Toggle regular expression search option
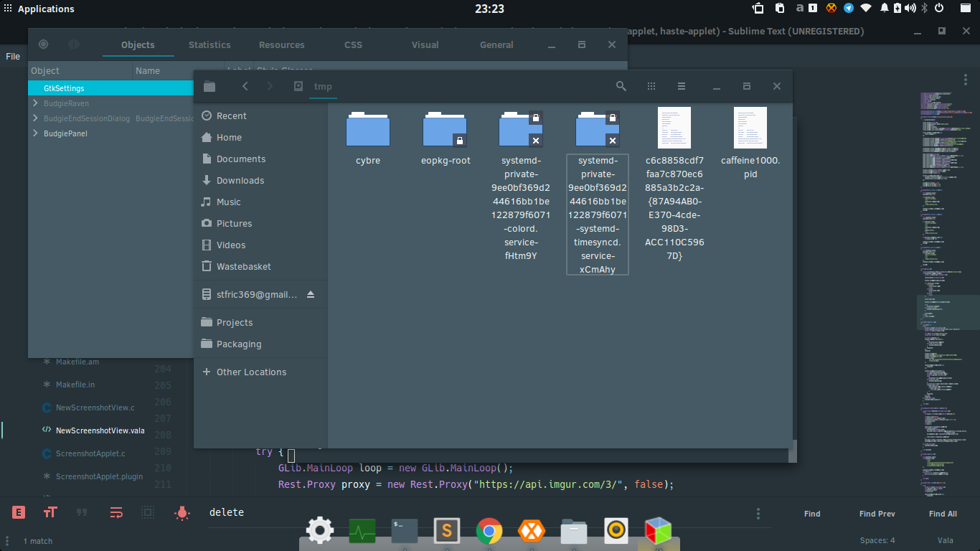Viewport: 980px width, 551px height. [x=19, y=512]
